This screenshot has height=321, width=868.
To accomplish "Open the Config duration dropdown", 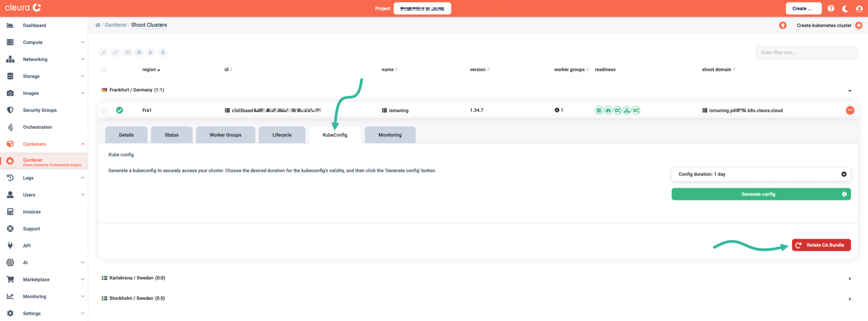I will tap(761, 174).
